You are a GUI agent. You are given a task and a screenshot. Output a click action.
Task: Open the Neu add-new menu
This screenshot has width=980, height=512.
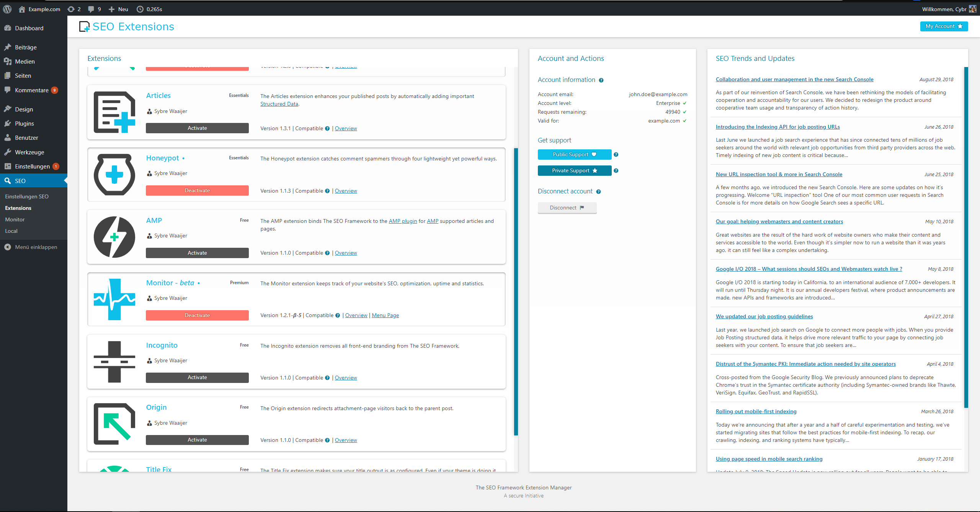118,9
